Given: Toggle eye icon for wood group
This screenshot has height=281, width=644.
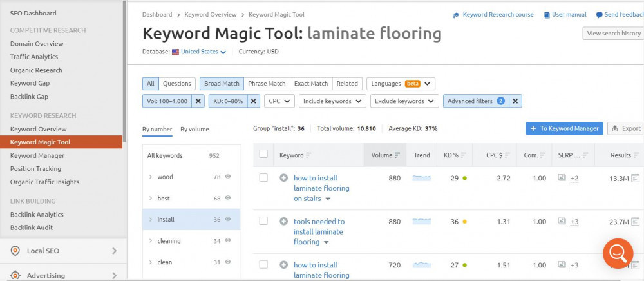Looking at the screenshot, I should point(228,177).
